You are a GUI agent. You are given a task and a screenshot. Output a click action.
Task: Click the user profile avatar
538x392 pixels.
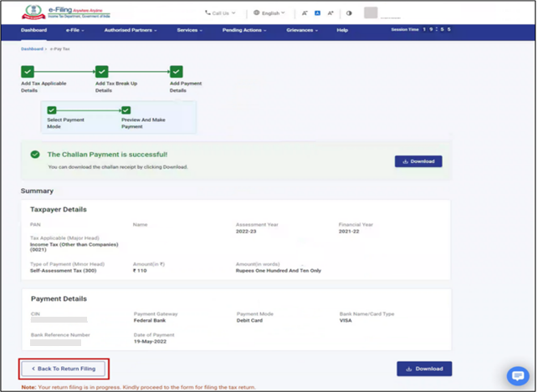(x=371, y=13)
